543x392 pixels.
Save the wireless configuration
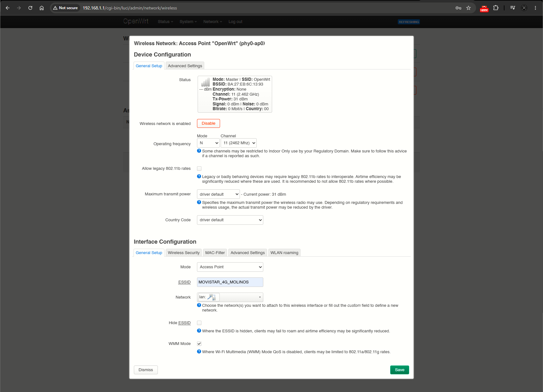pyautogui.click(x=400, y=370)
